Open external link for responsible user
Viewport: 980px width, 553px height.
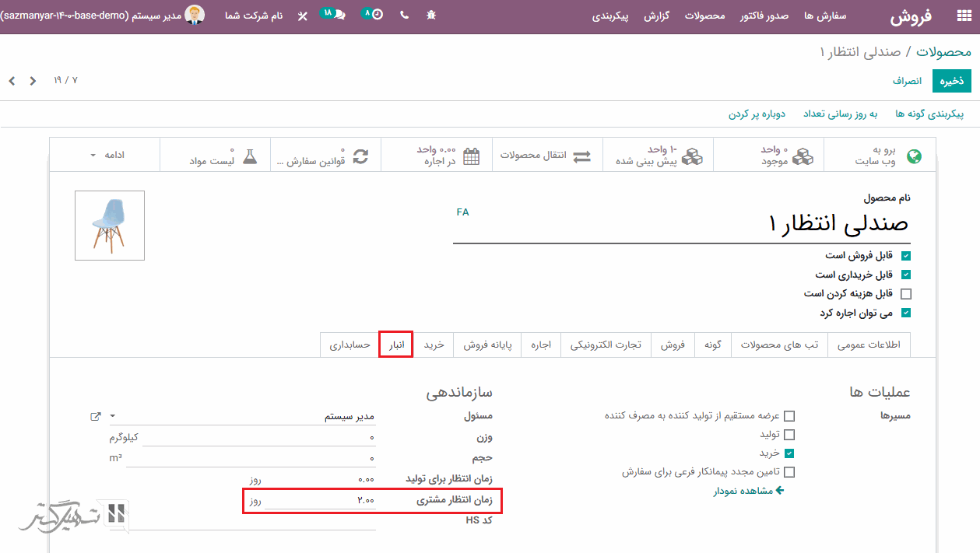pos(96,416)
